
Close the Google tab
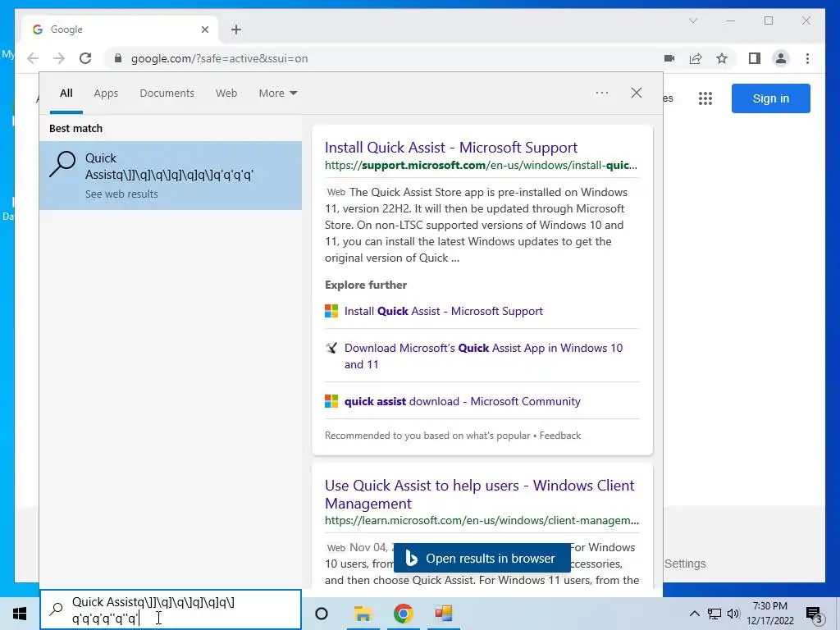tap(204, 30)
